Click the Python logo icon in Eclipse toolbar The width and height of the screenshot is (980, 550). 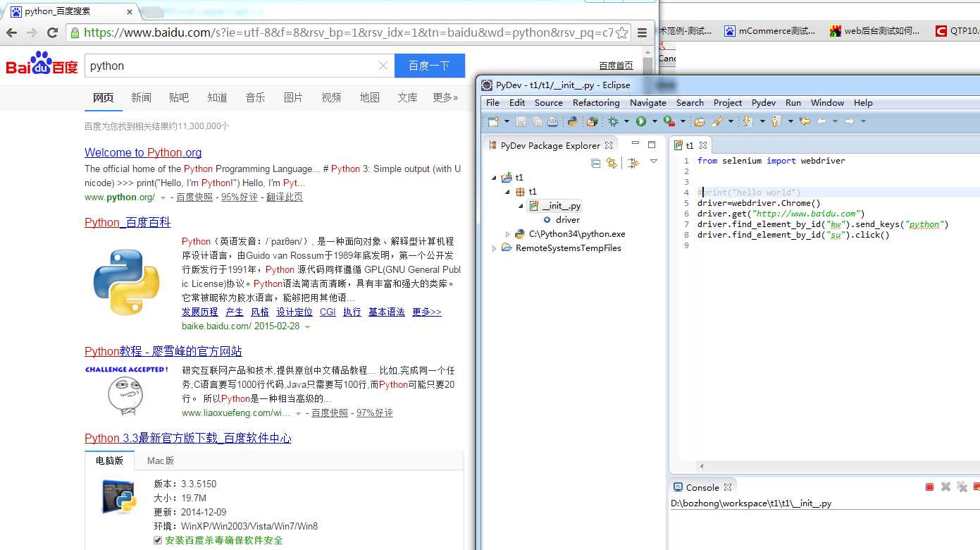572,121
